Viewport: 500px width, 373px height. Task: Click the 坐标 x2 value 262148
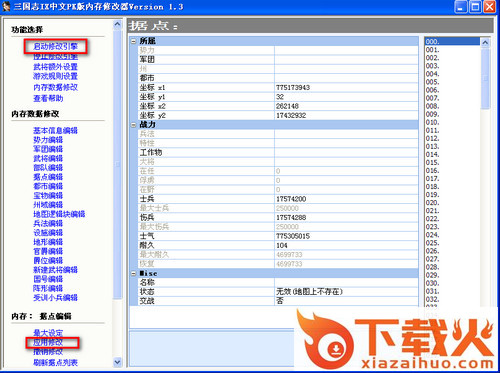coord(287,106)
